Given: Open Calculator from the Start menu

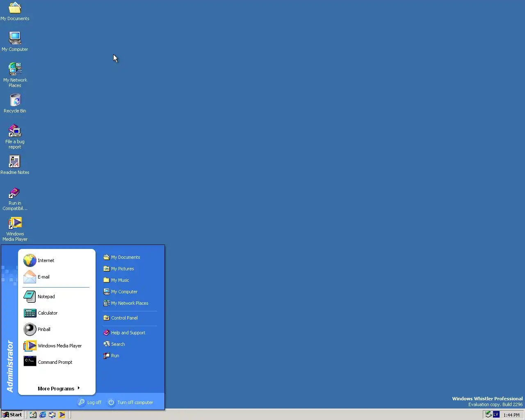Looking at the screenshot, I should point(56,313).
